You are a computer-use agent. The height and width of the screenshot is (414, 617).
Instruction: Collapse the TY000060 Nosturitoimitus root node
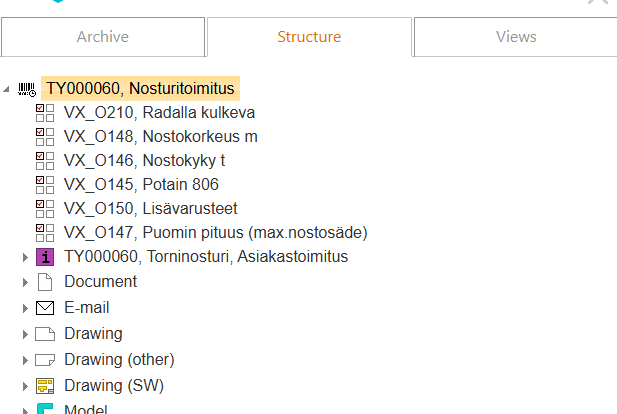(x=8, y=89)
